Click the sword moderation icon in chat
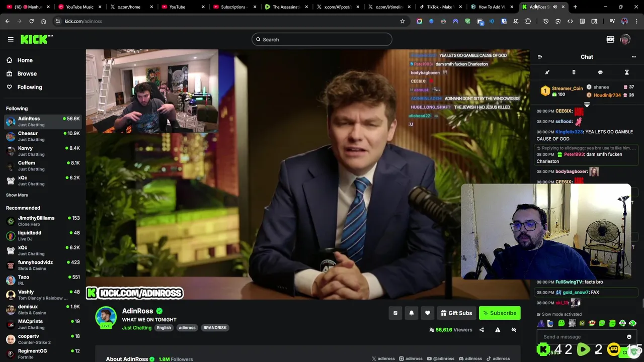The height and width of the screenshot is (362, 644). coord(547,72)
